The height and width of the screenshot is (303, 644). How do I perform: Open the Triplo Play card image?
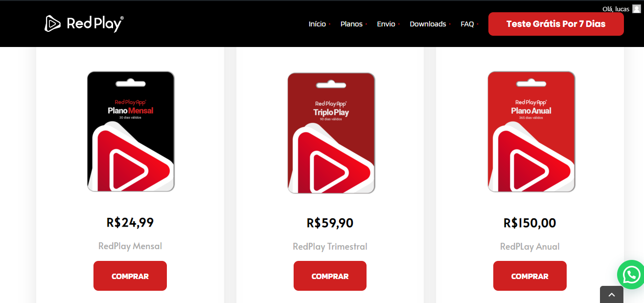click(x=331, y=133)
